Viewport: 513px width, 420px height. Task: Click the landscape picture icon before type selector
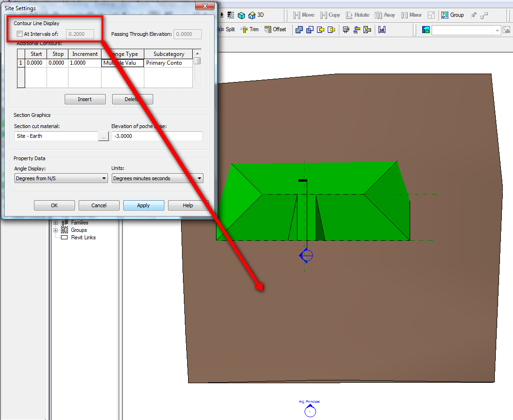[x=425, y=30]
